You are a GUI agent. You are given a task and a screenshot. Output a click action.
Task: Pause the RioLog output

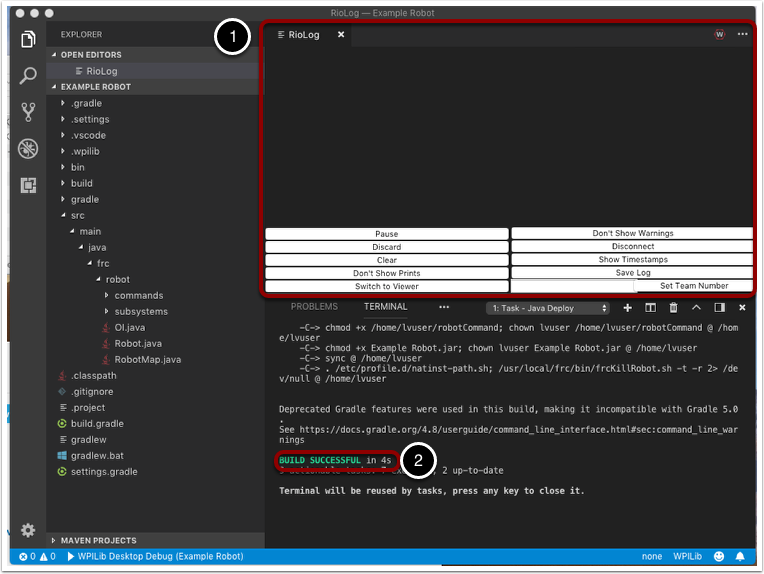pos(387,234)
